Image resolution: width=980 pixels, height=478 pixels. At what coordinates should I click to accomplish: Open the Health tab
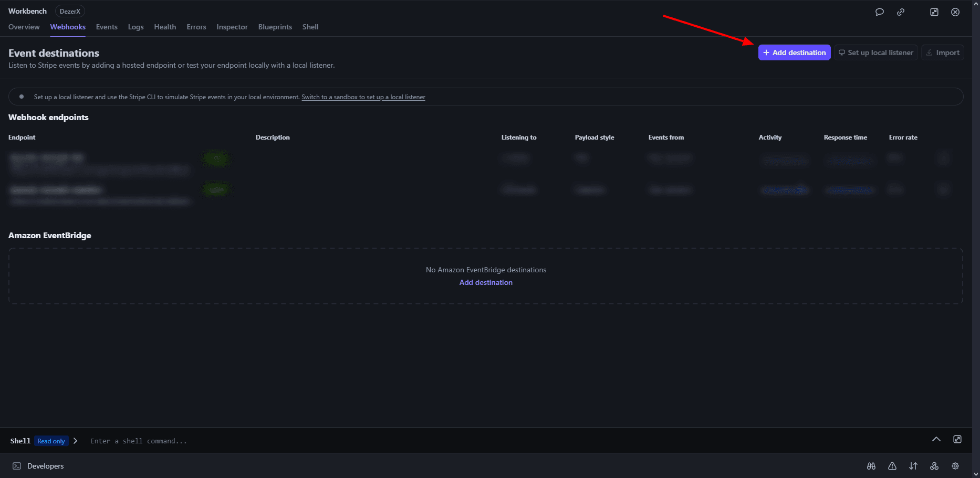tap(165, 27)
